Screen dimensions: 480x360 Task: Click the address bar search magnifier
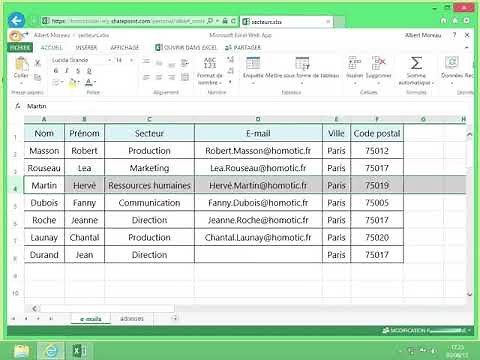pyautogui.click(x=210, y=21)
